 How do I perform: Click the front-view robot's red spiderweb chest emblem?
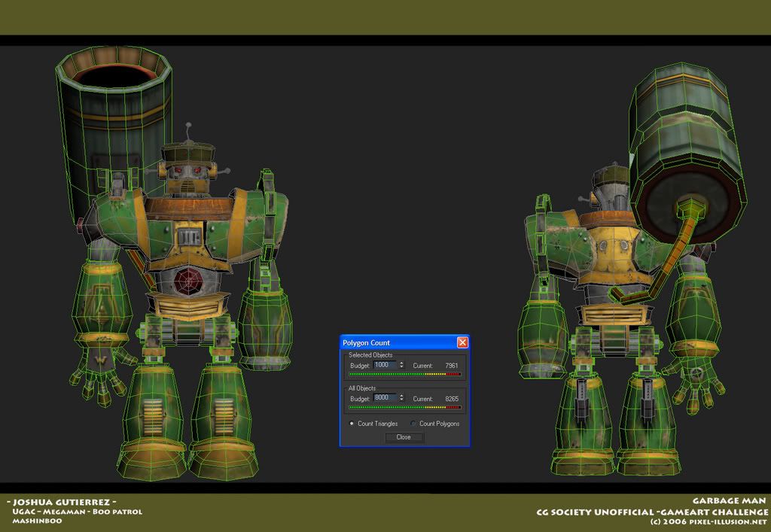click(x=187, y=281)
